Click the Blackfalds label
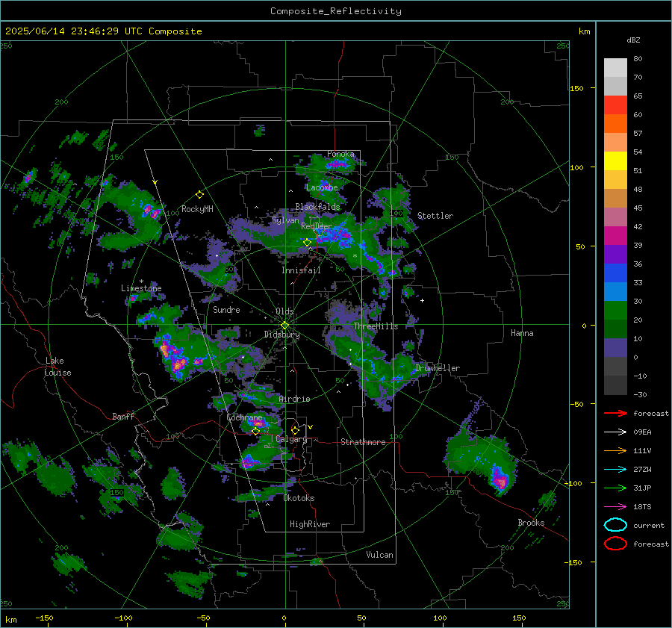The height and width of the screenshot is (628, 672). pos(317,207)
